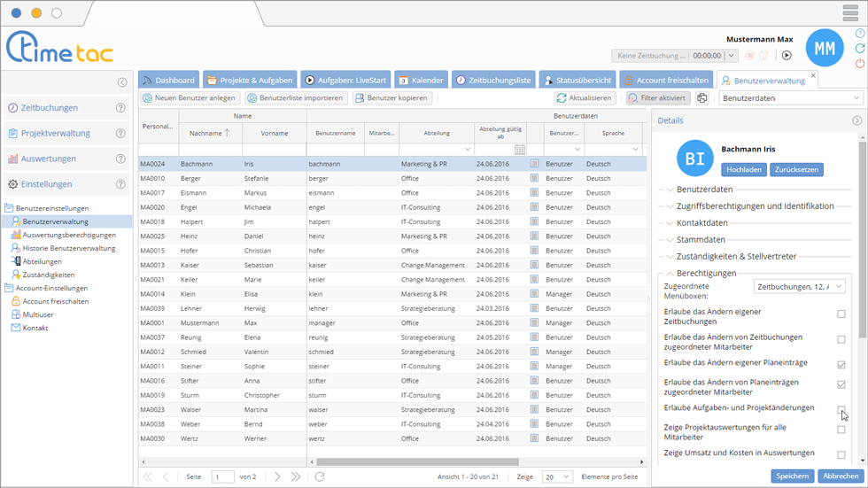Viewport: 868px width, 488px height.
Task: Enable 'Erlaube das Ändern eigener Zeitbuchungen' checkbox
Action: pyautogui.click(x=841, y=314)
